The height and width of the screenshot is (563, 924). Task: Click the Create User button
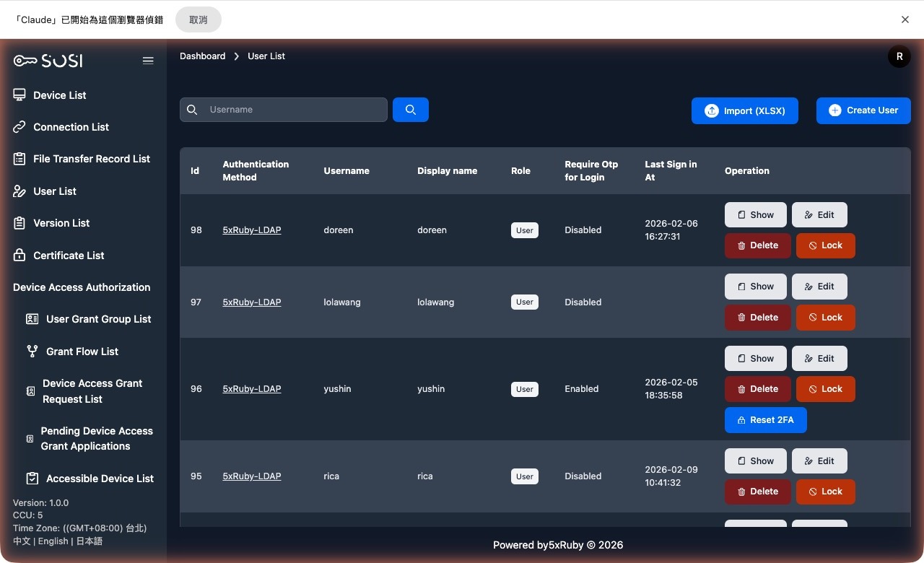click(863, 110)
